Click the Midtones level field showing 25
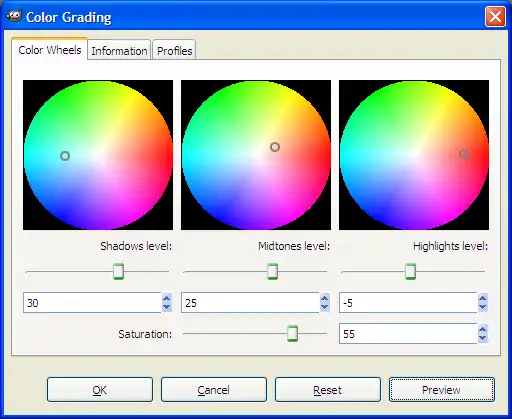Viewport: 512px width, 419px height. [x=250, y=303]
